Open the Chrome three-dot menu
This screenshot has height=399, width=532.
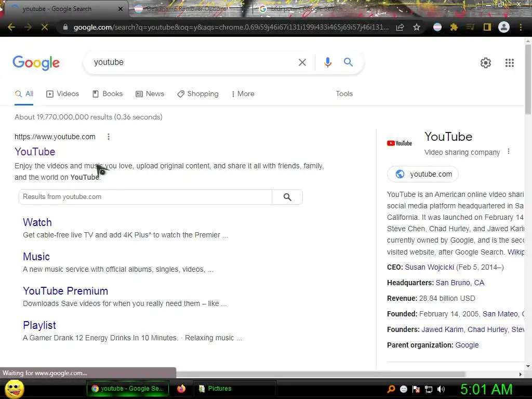coord(521,27)
